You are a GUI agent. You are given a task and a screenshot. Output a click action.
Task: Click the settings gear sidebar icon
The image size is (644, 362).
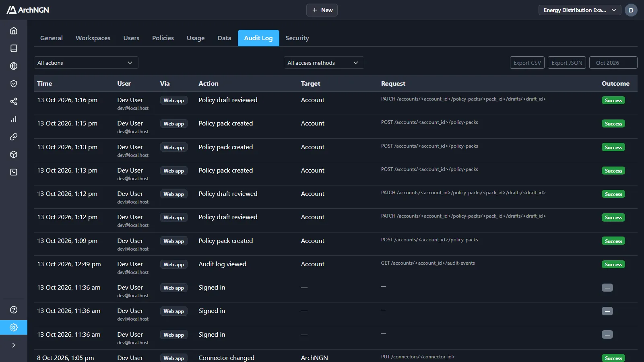click(14, 327)
